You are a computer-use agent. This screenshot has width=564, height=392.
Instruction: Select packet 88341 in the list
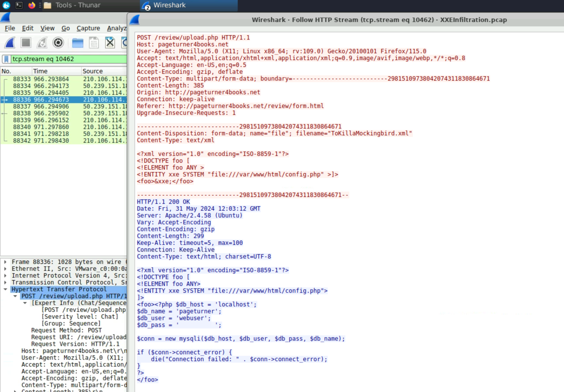pos(64,134)
